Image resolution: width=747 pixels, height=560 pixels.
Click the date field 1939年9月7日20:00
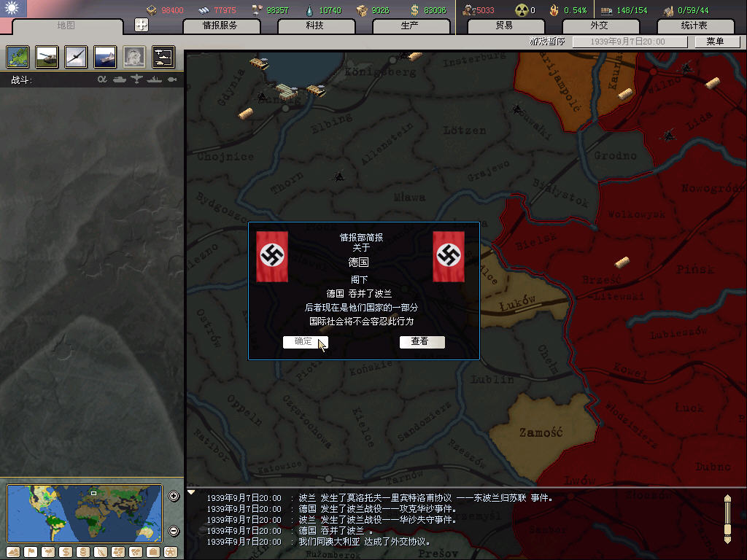630,42
